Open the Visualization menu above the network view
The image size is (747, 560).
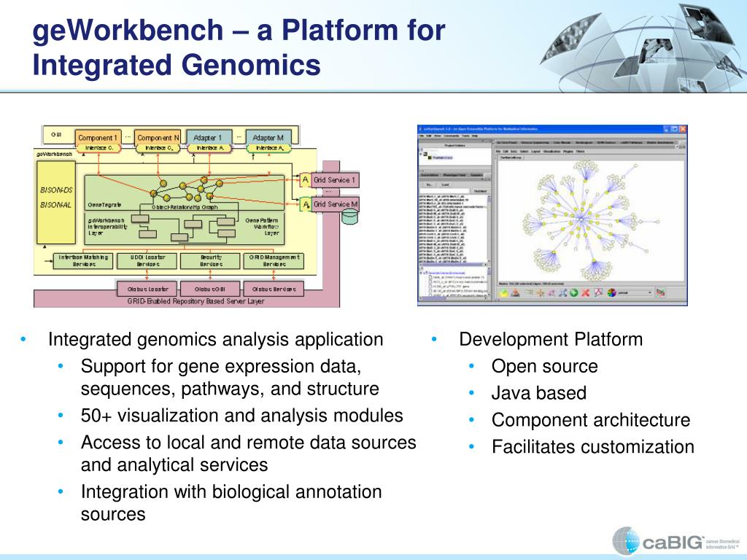(x=551, y=152)
